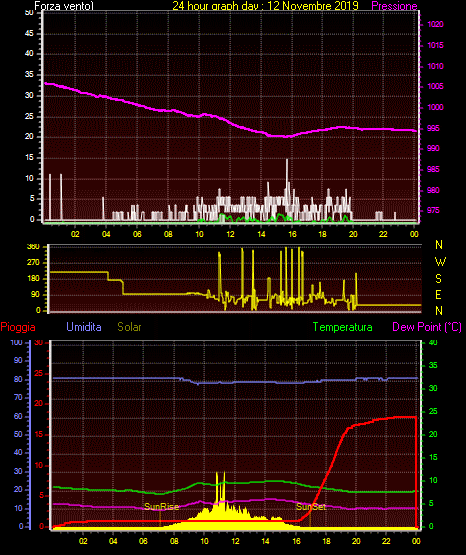Click the SunRise marker label
This screenshot has height=555, width=466.
click(x=161, y=507)
